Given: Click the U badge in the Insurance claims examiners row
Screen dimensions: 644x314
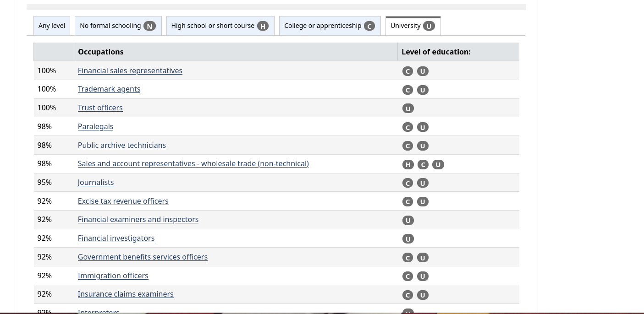Looking at the screenshot, I should coord(423,295).
